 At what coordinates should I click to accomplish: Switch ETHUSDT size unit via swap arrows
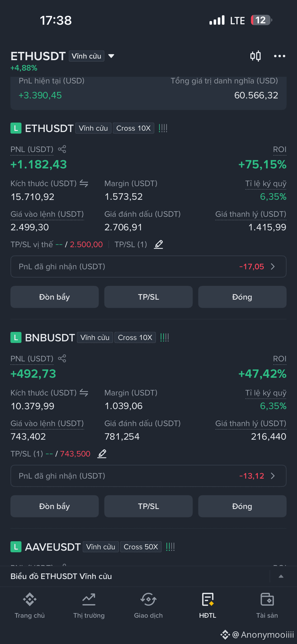tap(84, 184)
